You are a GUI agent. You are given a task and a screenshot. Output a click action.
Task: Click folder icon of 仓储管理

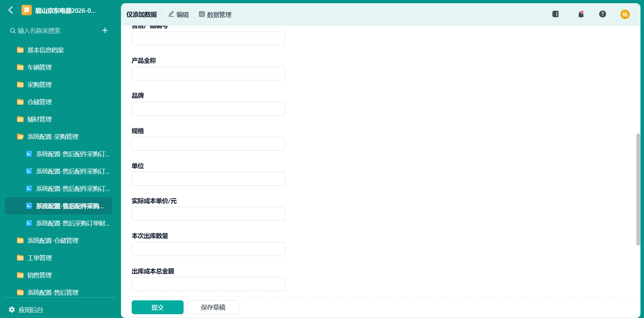click(20, 102)
